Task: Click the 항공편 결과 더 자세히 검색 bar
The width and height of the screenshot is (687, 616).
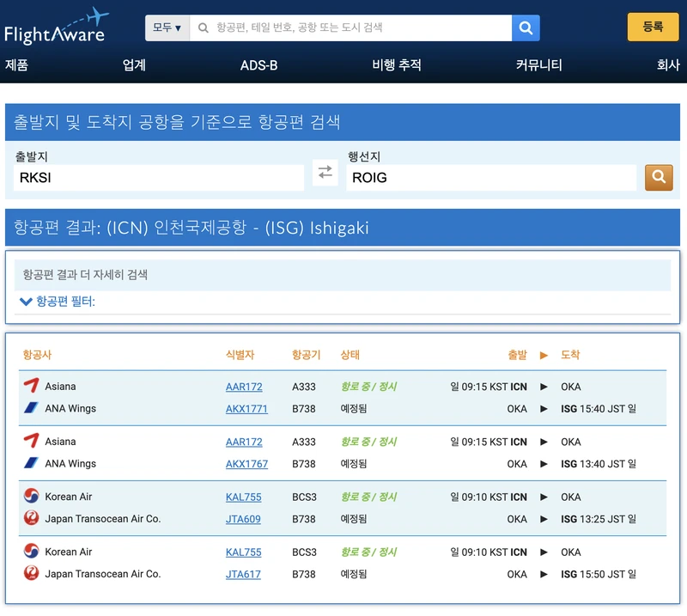Action: [x=343, y=275]
